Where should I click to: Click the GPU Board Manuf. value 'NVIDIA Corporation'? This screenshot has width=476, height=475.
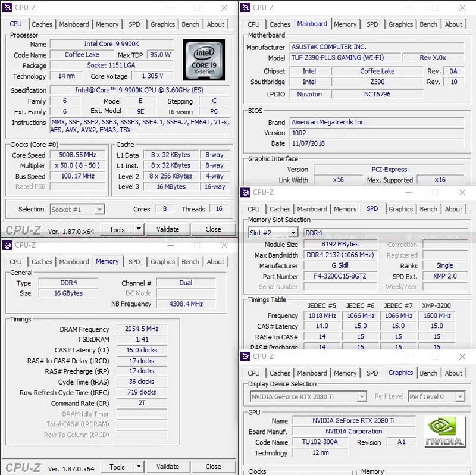point(353,432)
